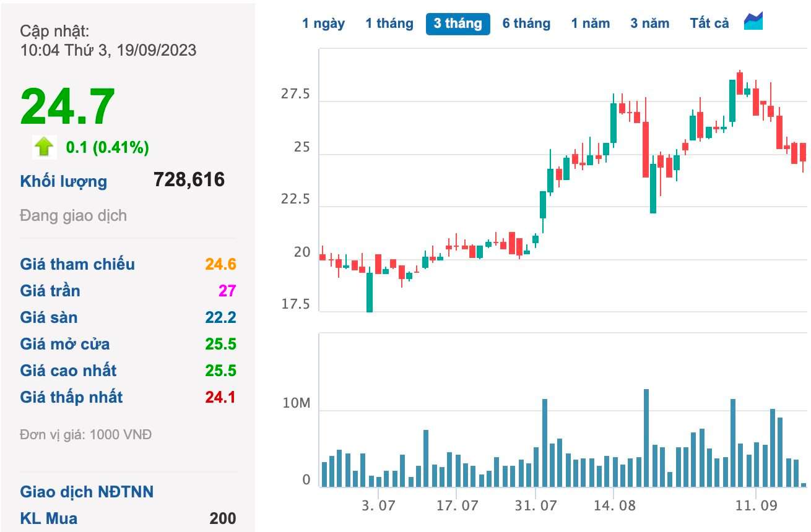Screen dimensions: 811x532
Task: Click the floor price value 22.2
Action: 221,317
